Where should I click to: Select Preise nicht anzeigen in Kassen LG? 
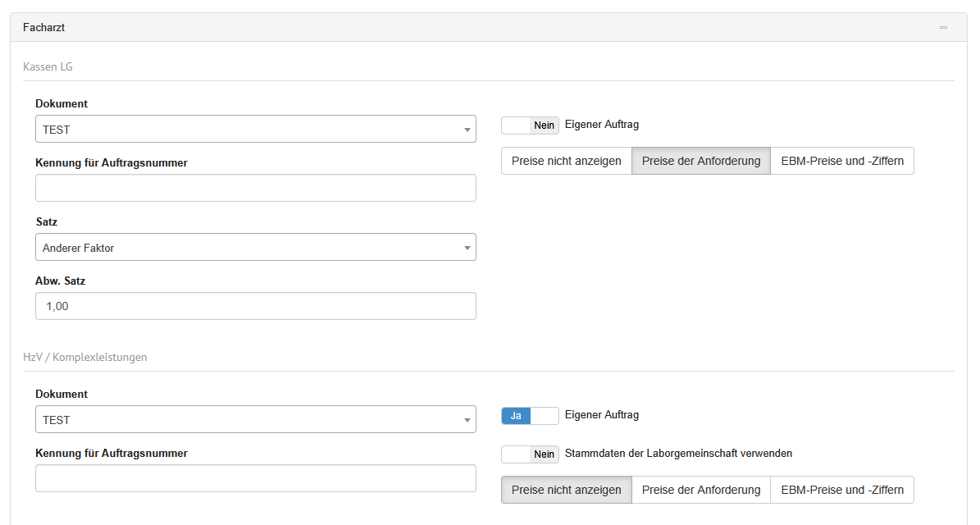[566, 162]
